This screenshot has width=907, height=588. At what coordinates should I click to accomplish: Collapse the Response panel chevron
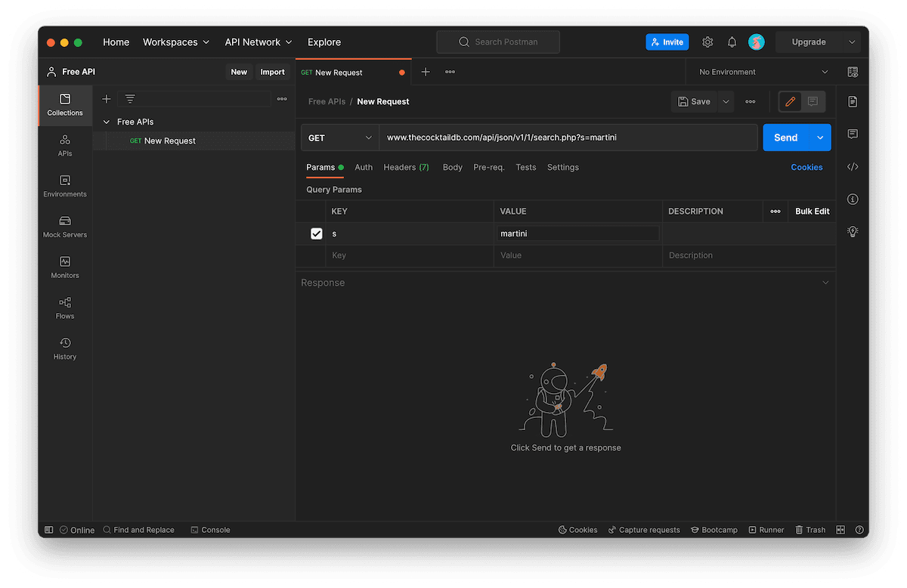(x=825, y=283)
